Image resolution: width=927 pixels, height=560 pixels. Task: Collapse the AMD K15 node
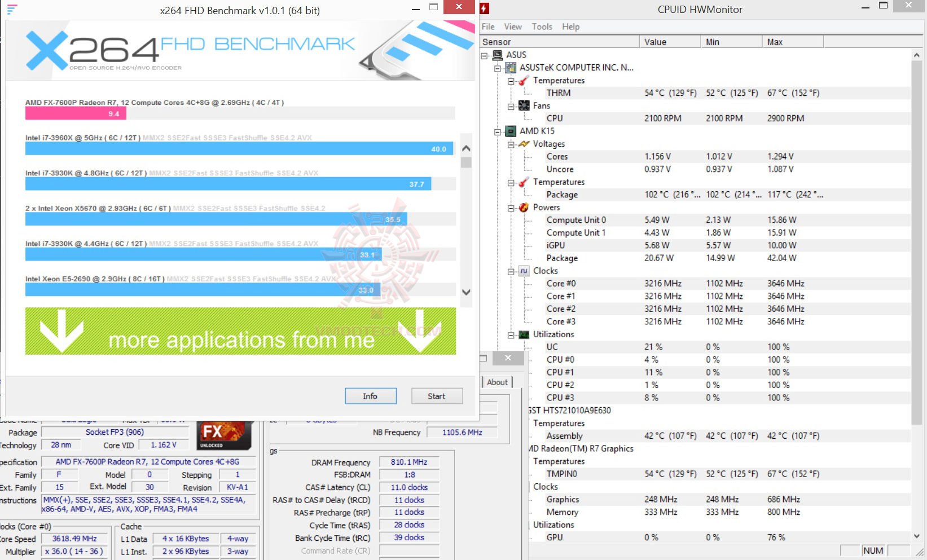[x=497, y=131]
